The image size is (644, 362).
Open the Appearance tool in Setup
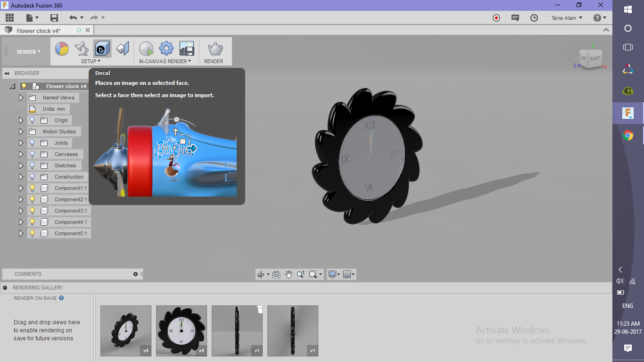[x=62, y=49]
